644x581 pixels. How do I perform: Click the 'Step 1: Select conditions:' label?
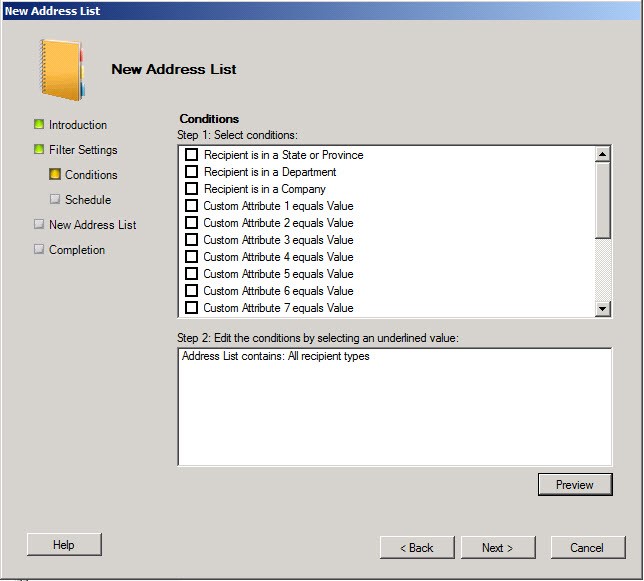237,135
